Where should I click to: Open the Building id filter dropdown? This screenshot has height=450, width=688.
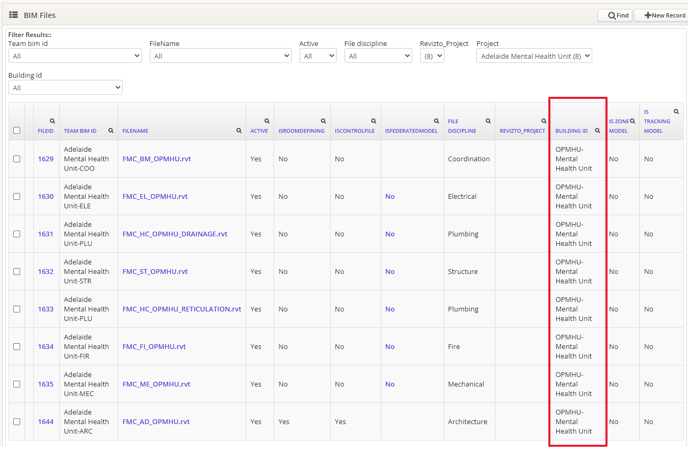(65, 88)
